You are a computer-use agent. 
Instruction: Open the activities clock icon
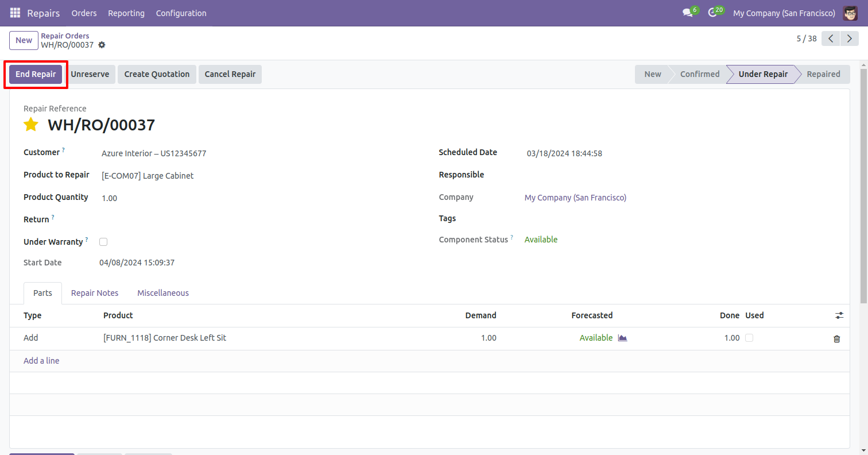point(712,13)
